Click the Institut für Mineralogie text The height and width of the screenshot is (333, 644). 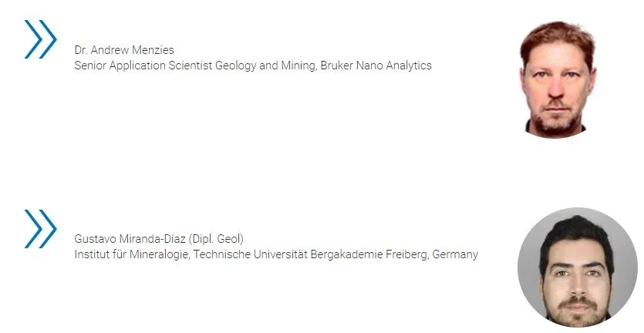(132, 254)
